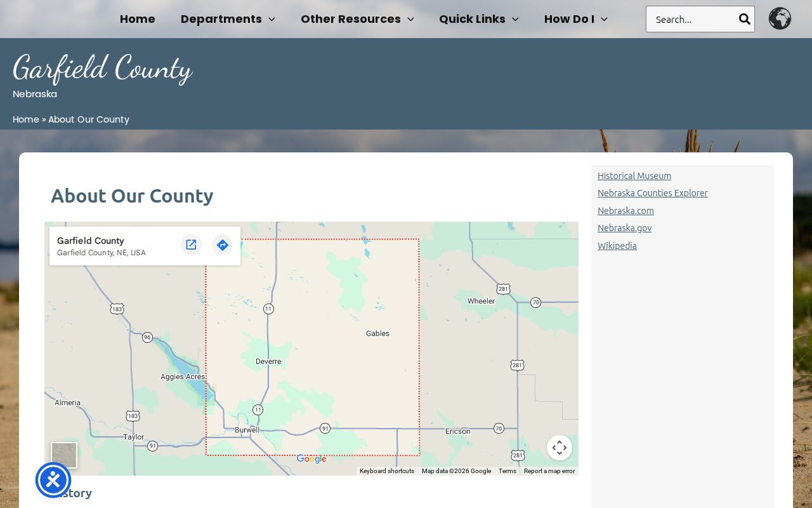Click the About Our County heading

[x=132, y=196]
